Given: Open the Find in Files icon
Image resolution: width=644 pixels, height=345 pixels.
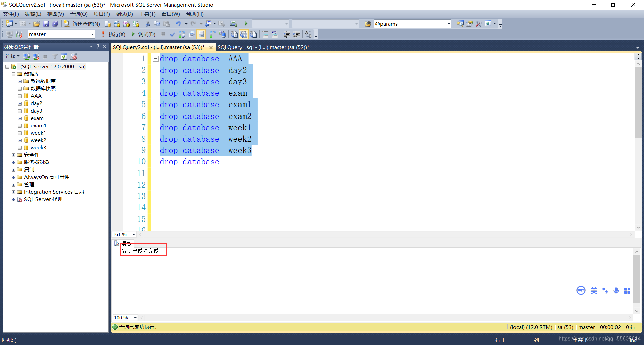Looking at the screenshot, I should coord(368,24).
